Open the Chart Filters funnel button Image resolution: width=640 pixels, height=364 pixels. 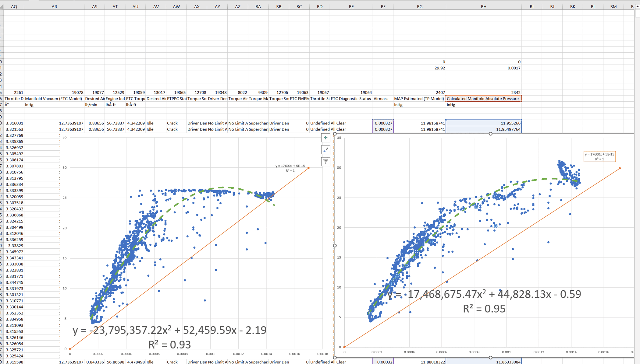[325, 162]
